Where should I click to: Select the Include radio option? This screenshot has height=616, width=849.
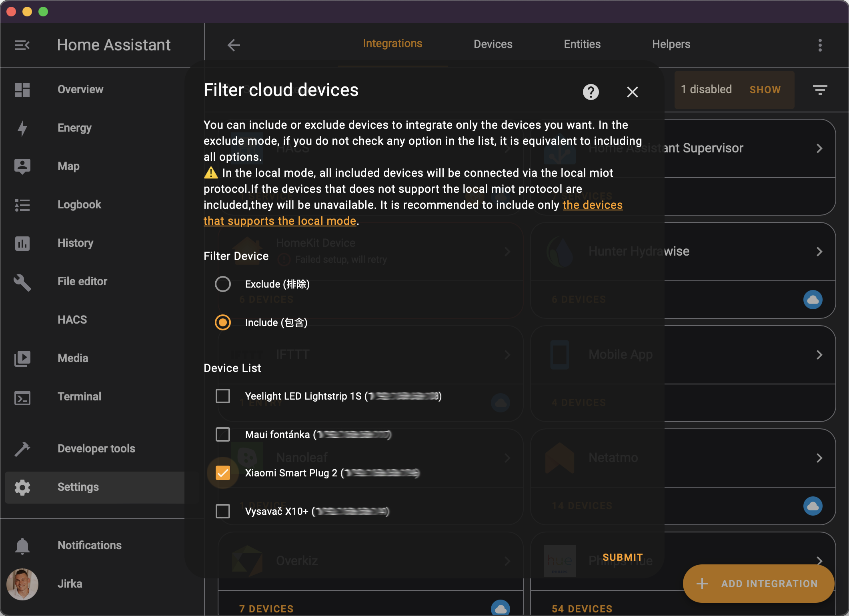pyautogui.click(x=223, y=322)
